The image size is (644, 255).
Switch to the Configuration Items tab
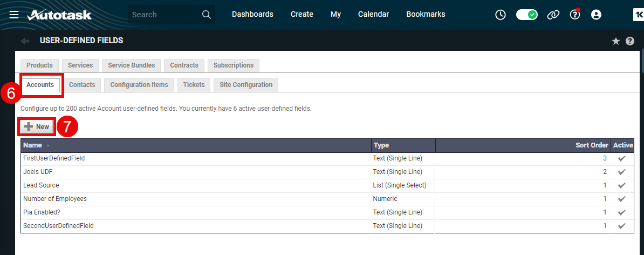[139, 85]
